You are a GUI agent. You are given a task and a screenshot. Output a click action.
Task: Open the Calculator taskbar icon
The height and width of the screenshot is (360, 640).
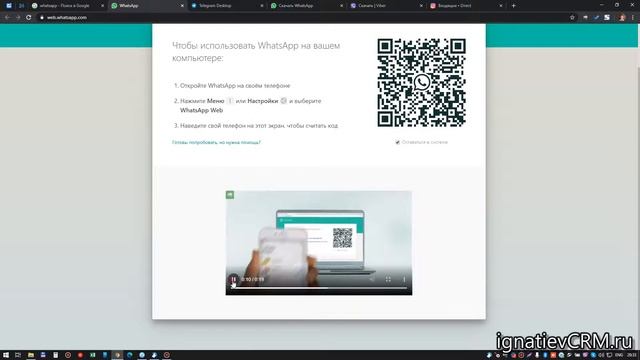(56, 355)
